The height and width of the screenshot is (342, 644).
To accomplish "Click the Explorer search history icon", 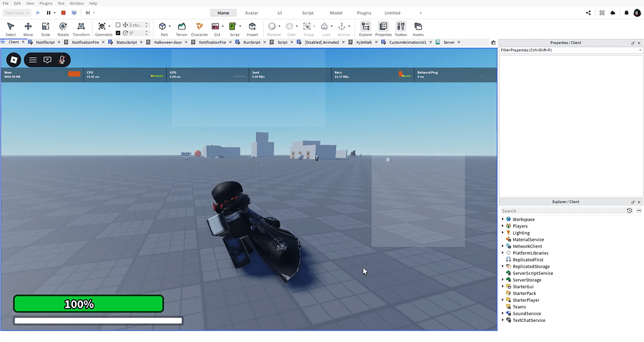I will click(629, 211).
